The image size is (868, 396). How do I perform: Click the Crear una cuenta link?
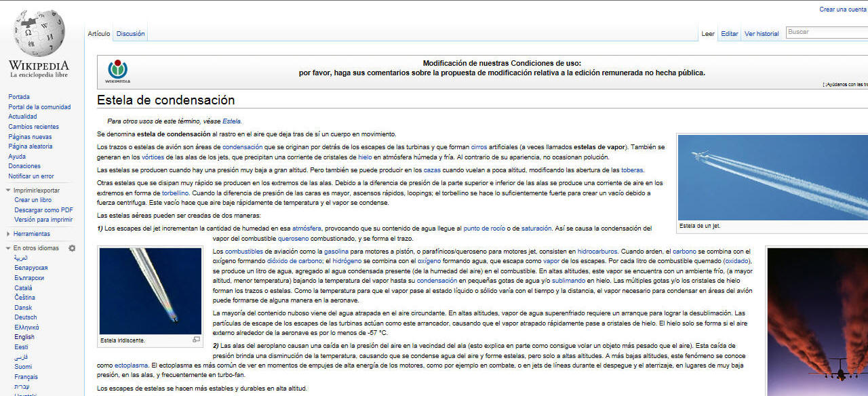pyautogui.click(x=843, y=9)
